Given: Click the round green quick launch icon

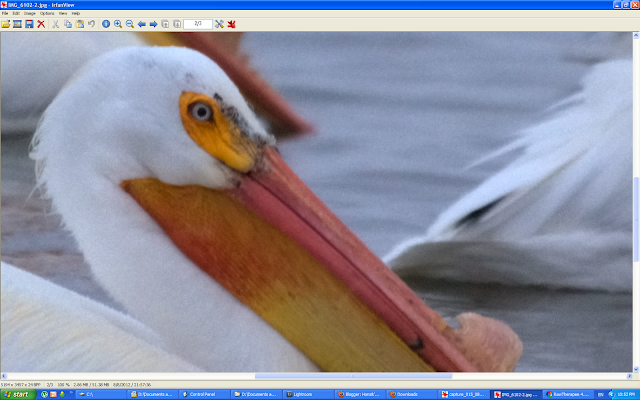Looking at the screenshot, I should pyautogui.click(x=44, y=394).
